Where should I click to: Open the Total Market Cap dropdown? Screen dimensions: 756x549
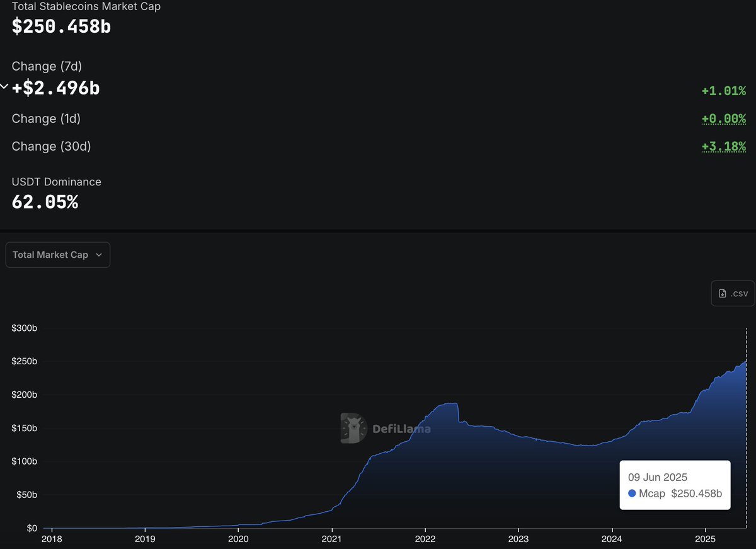pyautogui.click(x=57, y=255)
